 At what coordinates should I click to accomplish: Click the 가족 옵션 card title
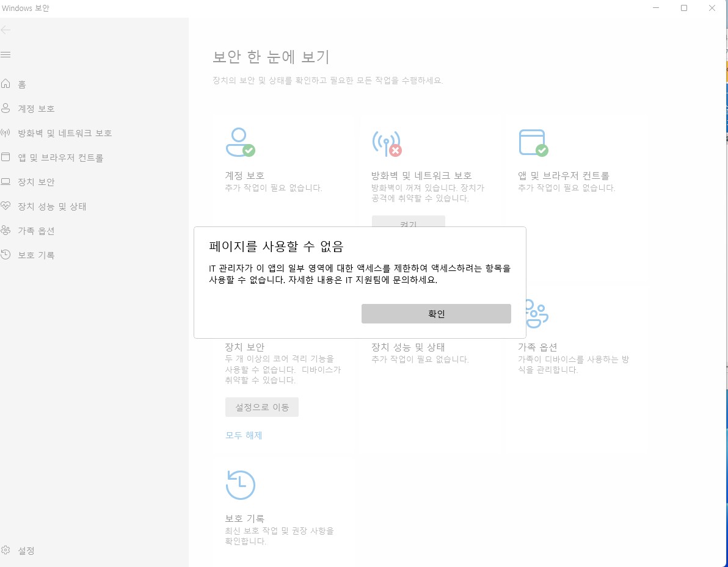click(537, 347)
